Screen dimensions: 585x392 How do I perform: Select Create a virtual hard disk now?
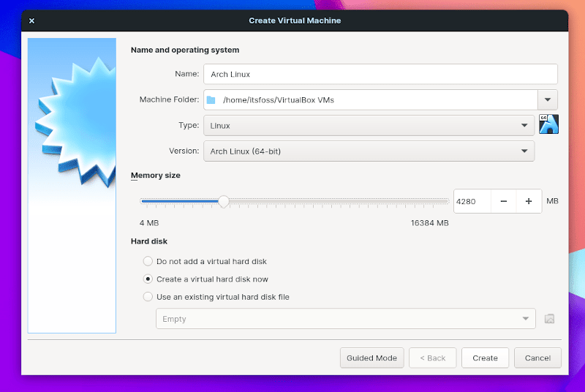[x=148, y=279]
